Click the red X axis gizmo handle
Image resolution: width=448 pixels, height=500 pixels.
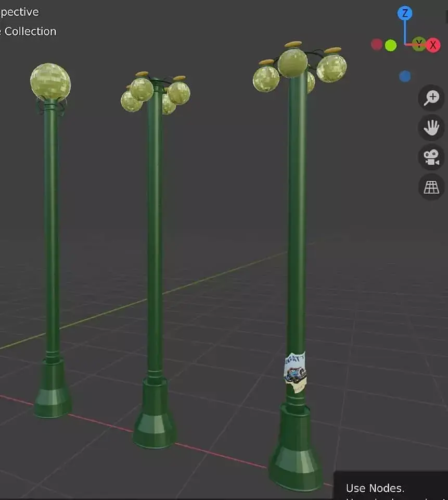coord(433,45)
